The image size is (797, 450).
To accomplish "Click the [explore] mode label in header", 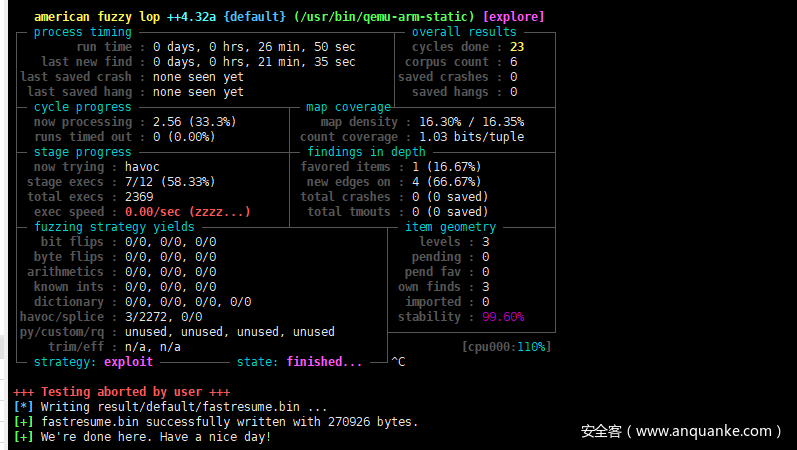I will [x=514, y=17].
